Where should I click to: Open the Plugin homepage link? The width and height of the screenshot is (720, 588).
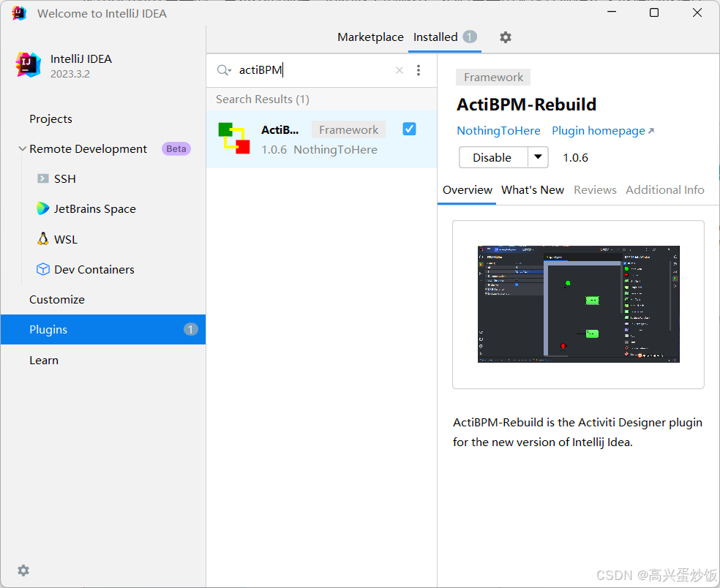click(602, 131)
